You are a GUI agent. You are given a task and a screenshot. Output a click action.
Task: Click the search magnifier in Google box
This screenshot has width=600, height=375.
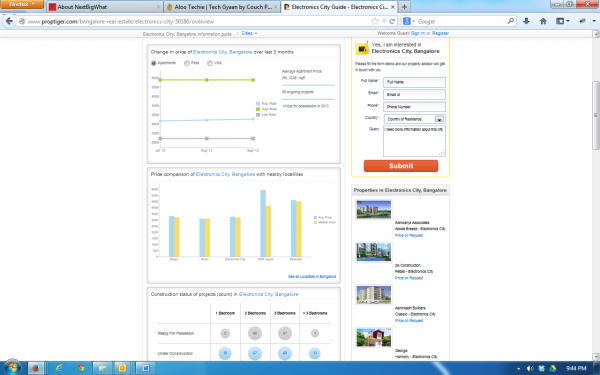(511, 21)
